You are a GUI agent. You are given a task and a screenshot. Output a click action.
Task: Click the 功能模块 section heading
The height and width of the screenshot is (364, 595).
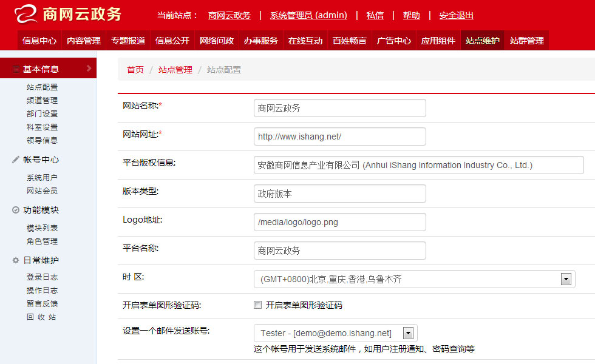point(41,210)
